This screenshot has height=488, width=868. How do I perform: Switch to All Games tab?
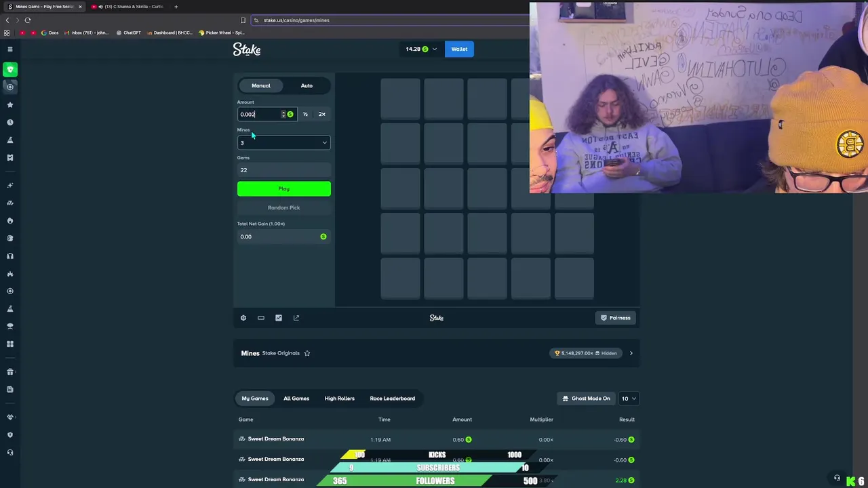[296, 399]
